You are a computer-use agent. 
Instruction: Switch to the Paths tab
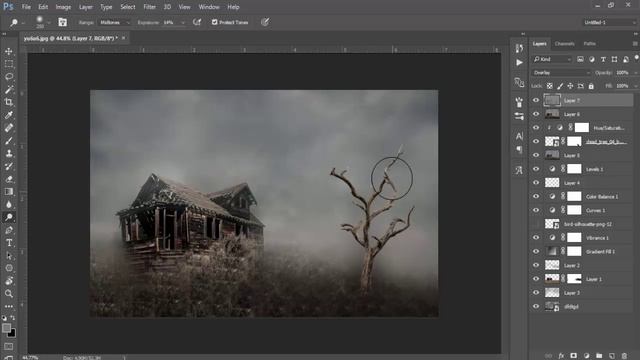[589, 44]
